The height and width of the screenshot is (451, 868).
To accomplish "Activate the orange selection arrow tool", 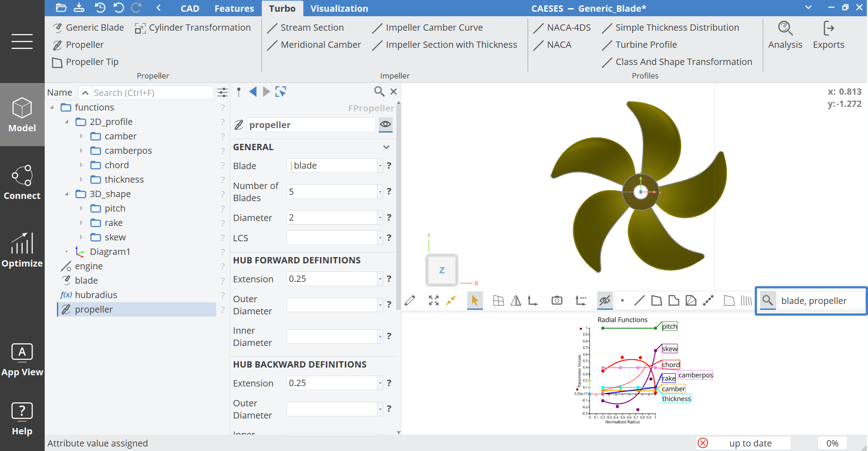I will (x=474, y=301).
